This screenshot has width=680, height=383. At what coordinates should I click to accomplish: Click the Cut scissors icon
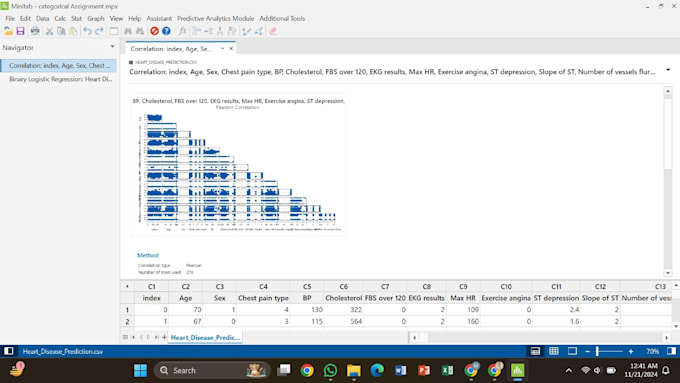pos(49,31)
